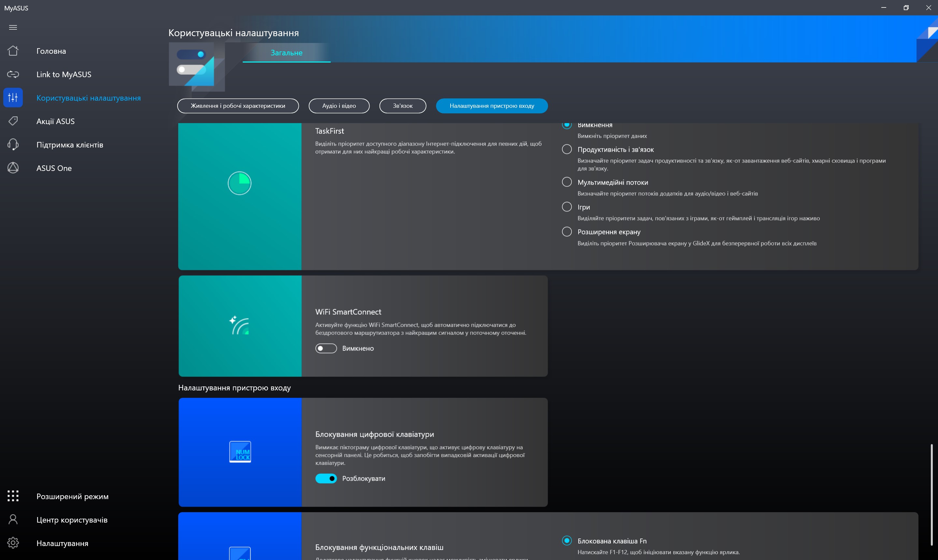Click the Аудіо і відео button
This screenshot has height=560, width=938.
click(339, 106)
